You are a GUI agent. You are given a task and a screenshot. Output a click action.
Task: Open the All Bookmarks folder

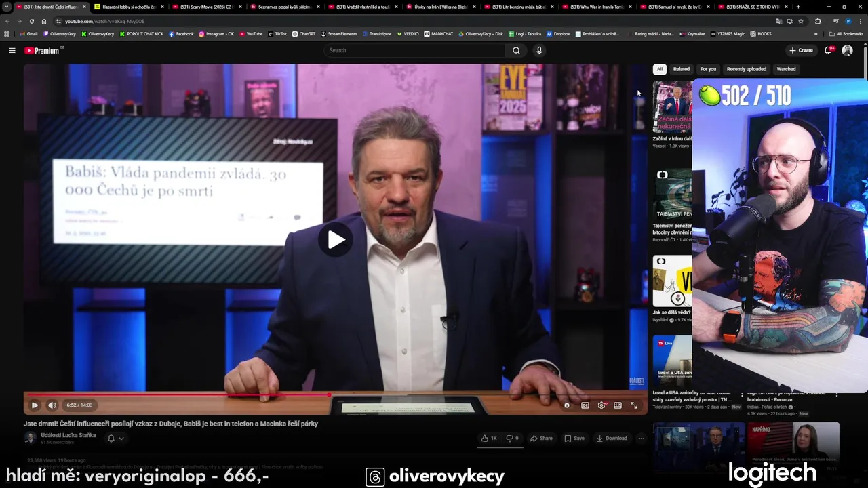click(x=846, y=34)
